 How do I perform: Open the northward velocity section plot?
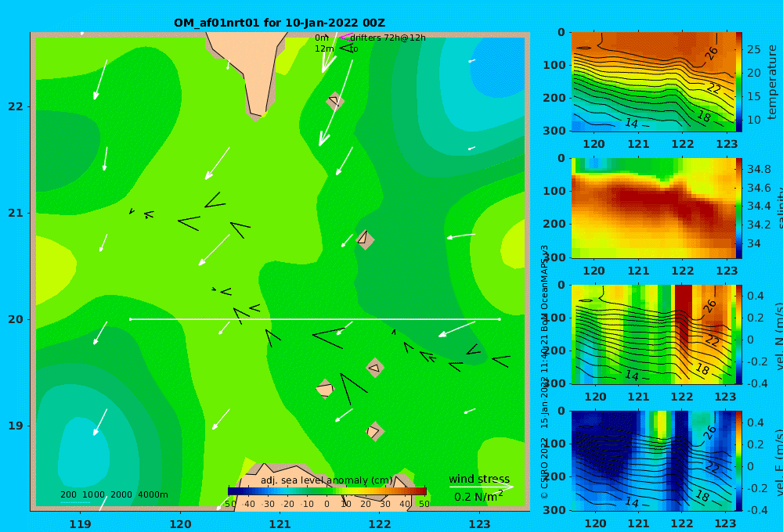[653, 334]
